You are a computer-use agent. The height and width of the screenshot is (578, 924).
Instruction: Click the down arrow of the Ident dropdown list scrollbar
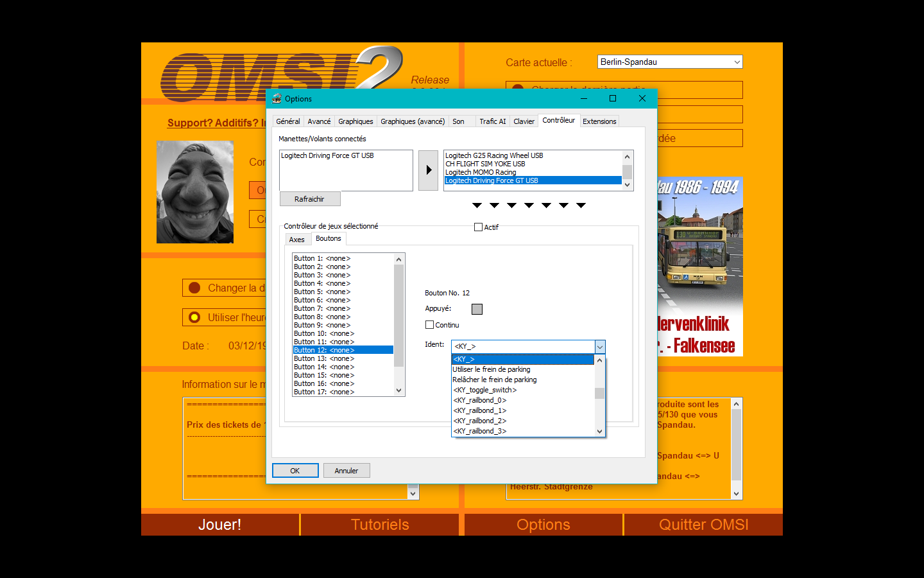[x=599, y=432]
